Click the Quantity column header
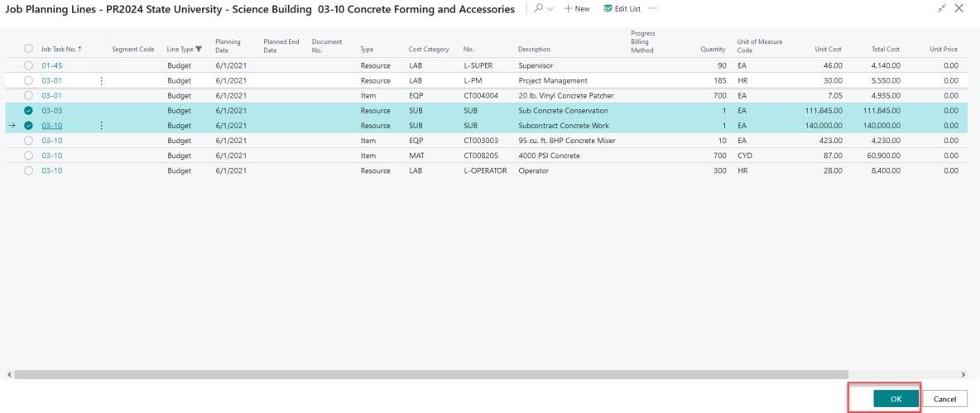The image size is (980, 413). click(x=713, y=50)
